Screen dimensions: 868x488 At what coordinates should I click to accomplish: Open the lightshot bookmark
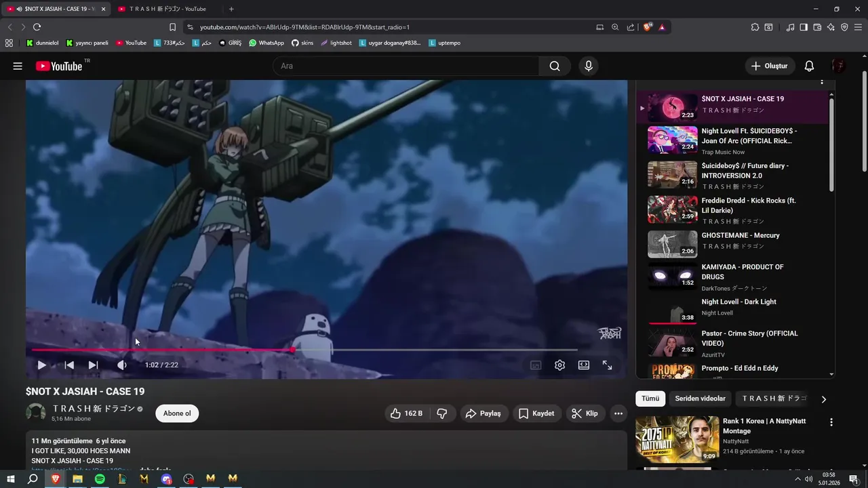coord(336,43)
